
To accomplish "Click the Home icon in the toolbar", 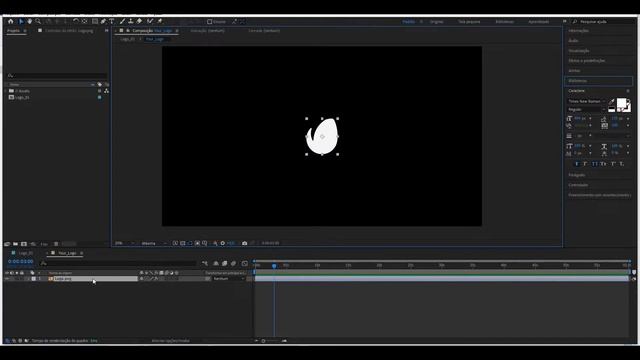I will (11, 21).
